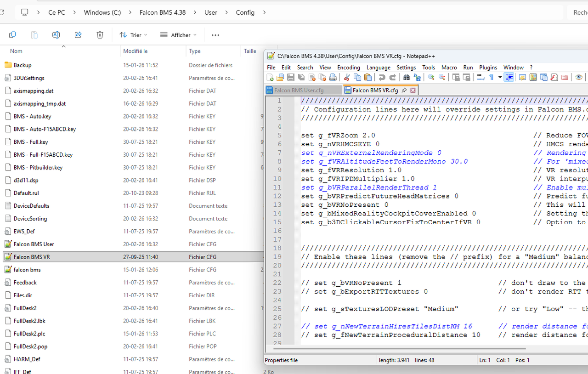Open the File menu in Notepad++
Image resolution: width=588 pixels, height=374 pixels.
pyautogui.click(x=271, y=68)
